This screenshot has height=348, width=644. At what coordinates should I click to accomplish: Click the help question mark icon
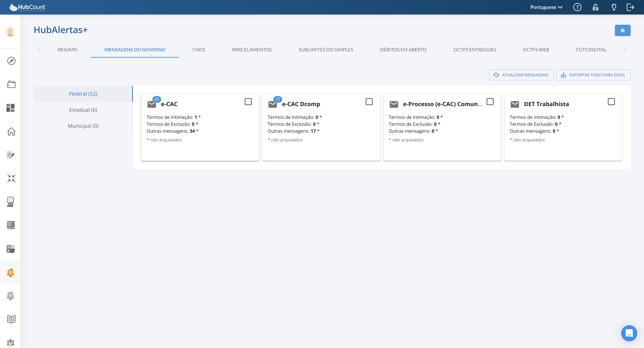click(577, 7)
